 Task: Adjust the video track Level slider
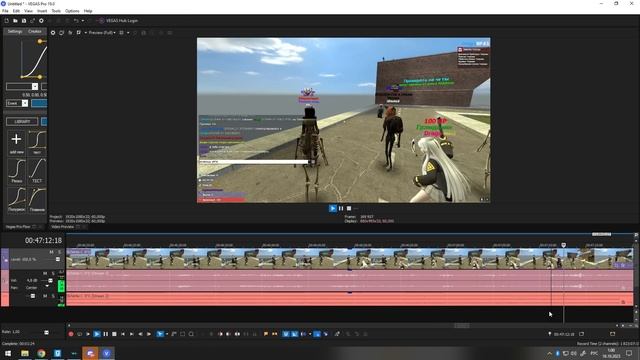tap(58, 259)
